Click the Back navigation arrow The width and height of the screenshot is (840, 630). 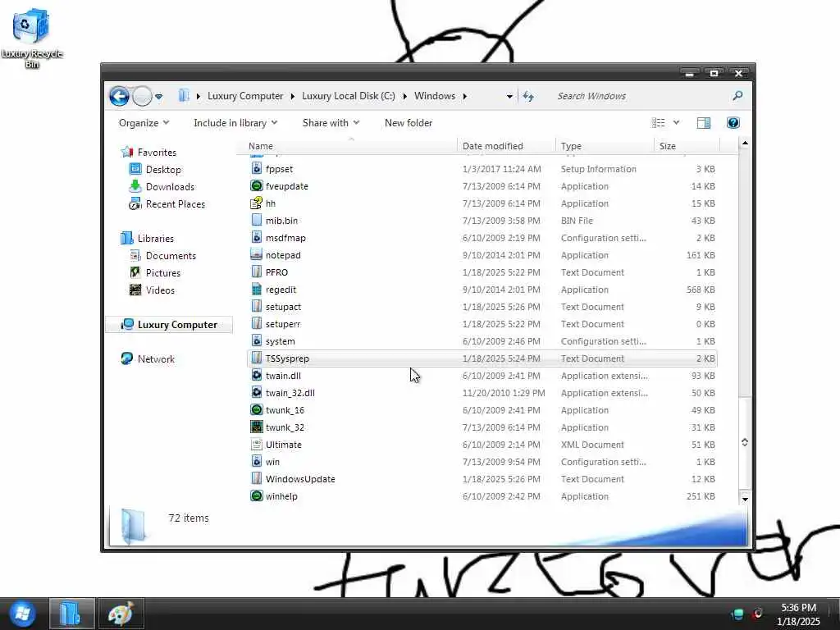click(119, 97)
